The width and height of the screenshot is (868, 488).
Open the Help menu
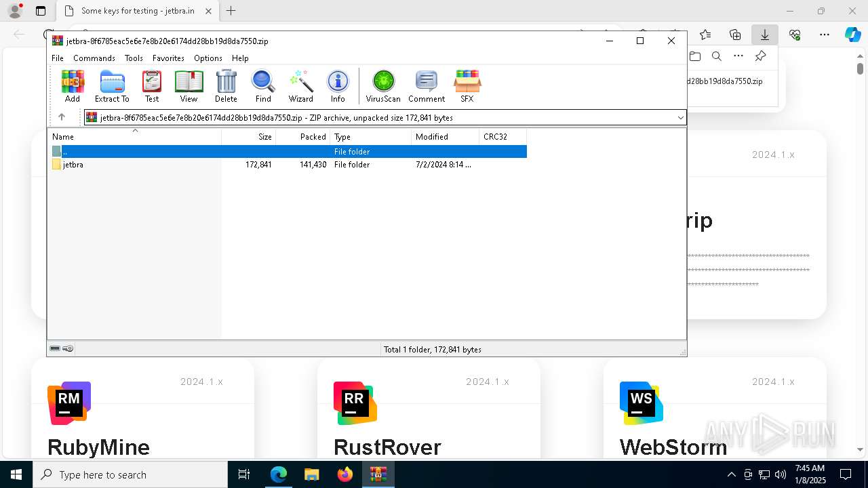(x=240, y=58)
